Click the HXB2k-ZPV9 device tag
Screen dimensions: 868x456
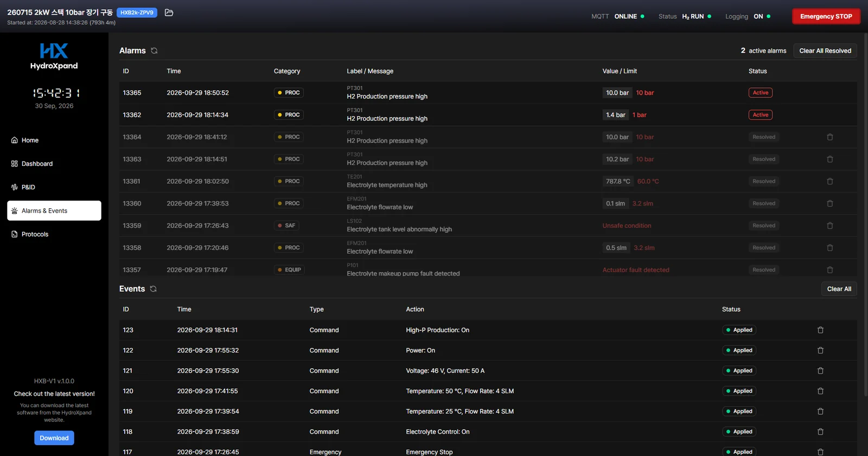(137, 12)
